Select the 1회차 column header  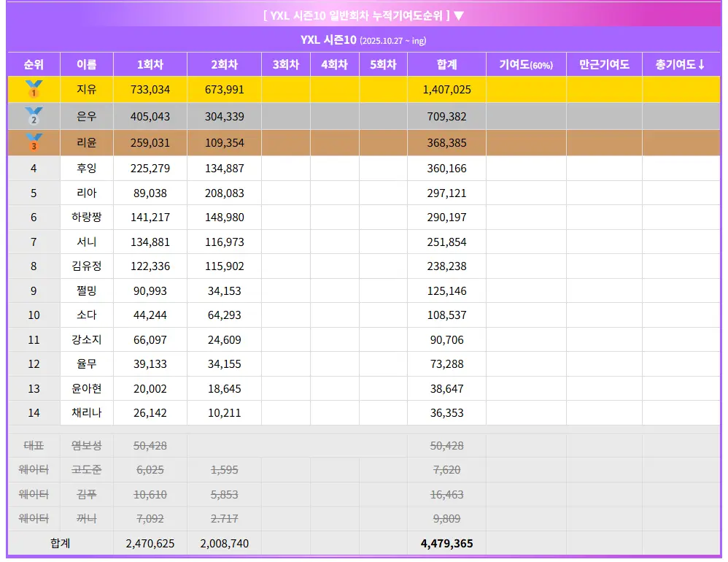click(150, 64)
